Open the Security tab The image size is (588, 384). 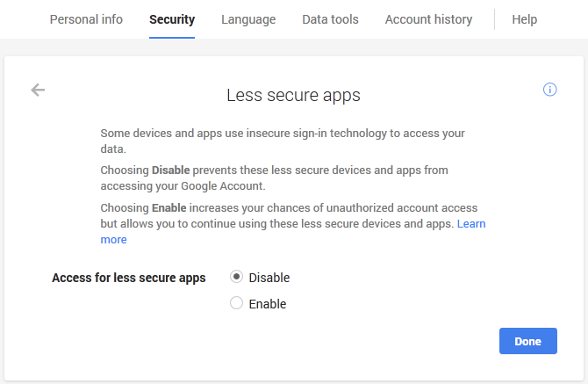pyautogui.click(x=172, y=19)
